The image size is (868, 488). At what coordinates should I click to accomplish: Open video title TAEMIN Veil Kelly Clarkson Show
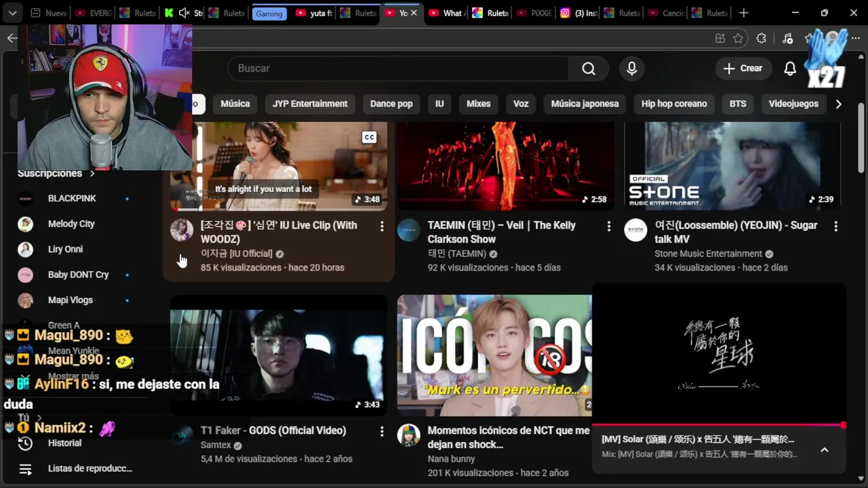coord(502,232)
